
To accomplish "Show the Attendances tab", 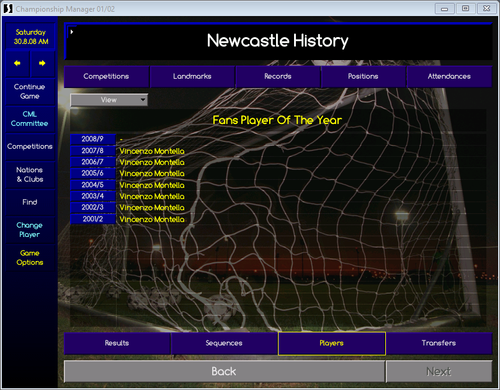I will (x=449, y=76).
